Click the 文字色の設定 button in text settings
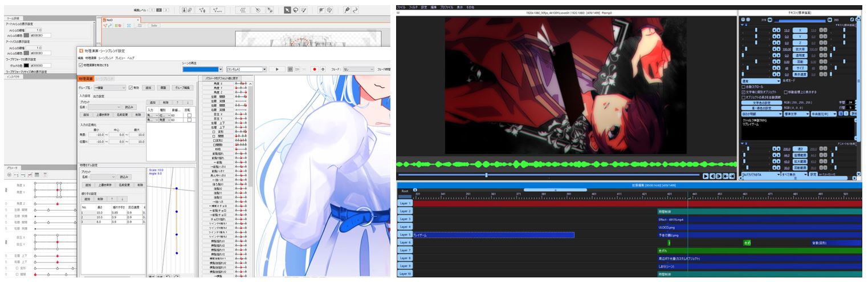The height and width of the screenshot is (282, 868). [762, 103]
